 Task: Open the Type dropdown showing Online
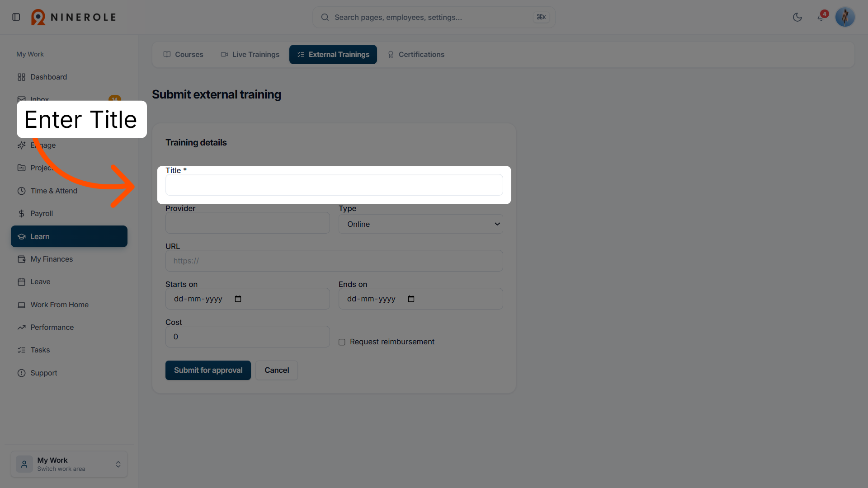pyautogui.click(x=421, y=224)
